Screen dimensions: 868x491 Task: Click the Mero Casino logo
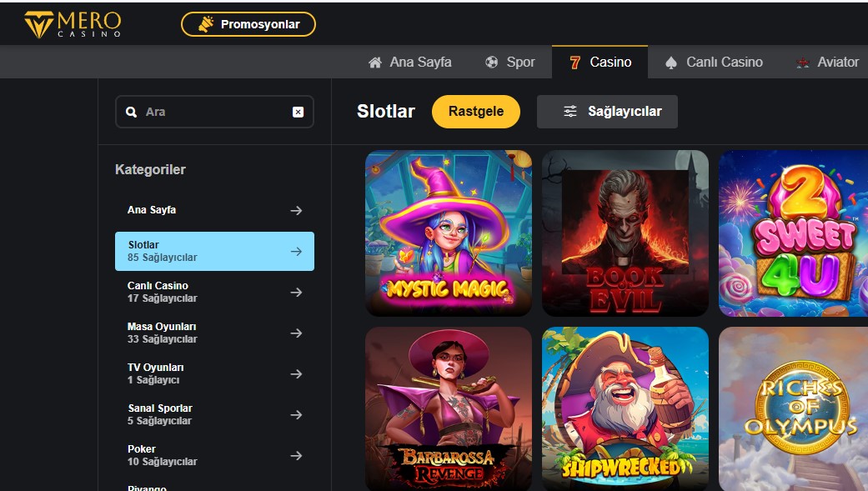73,24
